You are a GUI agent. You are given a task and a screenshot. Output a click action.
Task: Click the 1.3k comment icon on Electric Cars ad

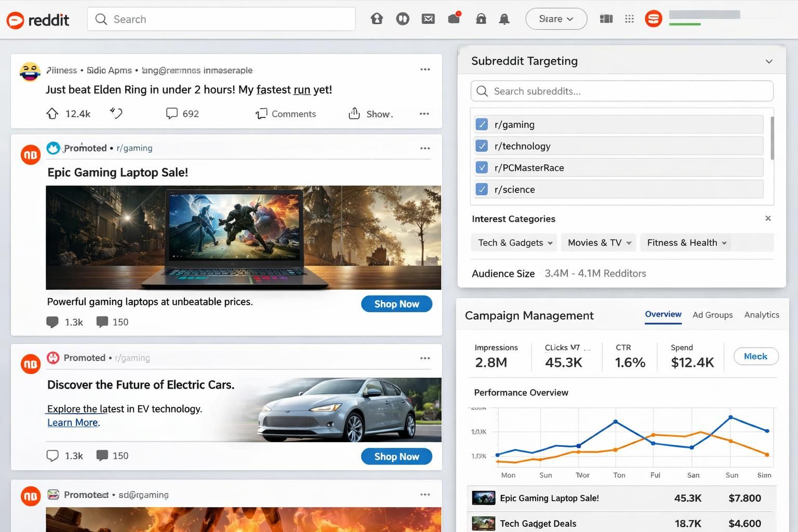[52, 456]
